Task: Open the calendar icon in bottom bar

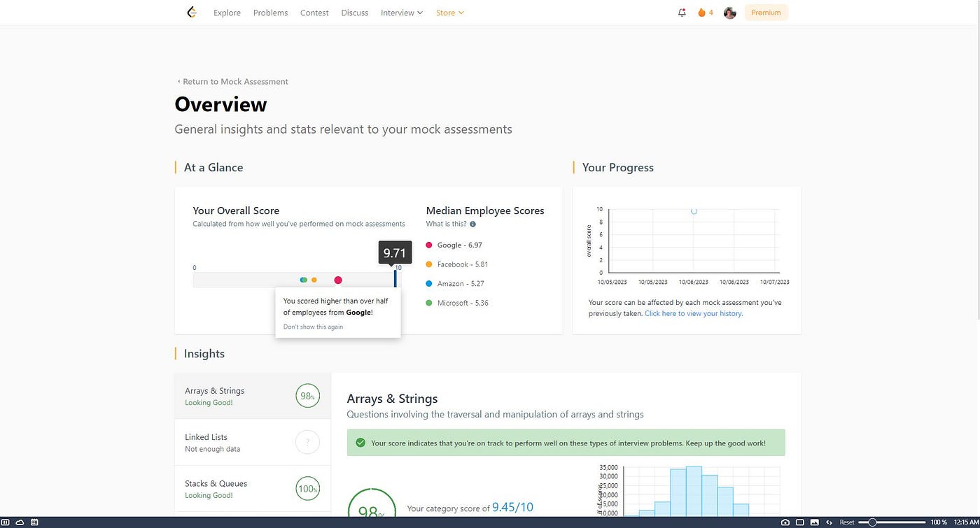Action: 34,522
